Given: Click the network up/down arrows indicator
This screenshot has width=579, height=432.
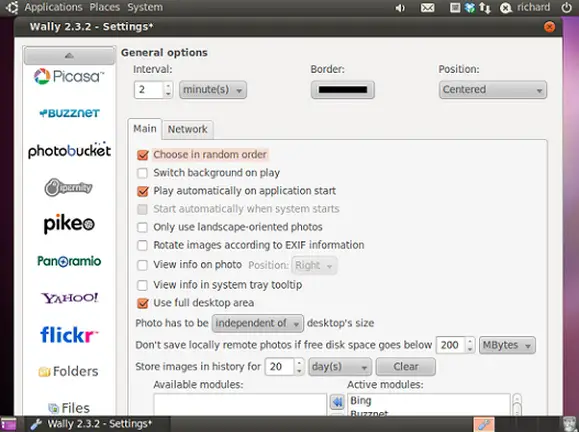Looking at the screenshot, I should (x=485, y=8).
